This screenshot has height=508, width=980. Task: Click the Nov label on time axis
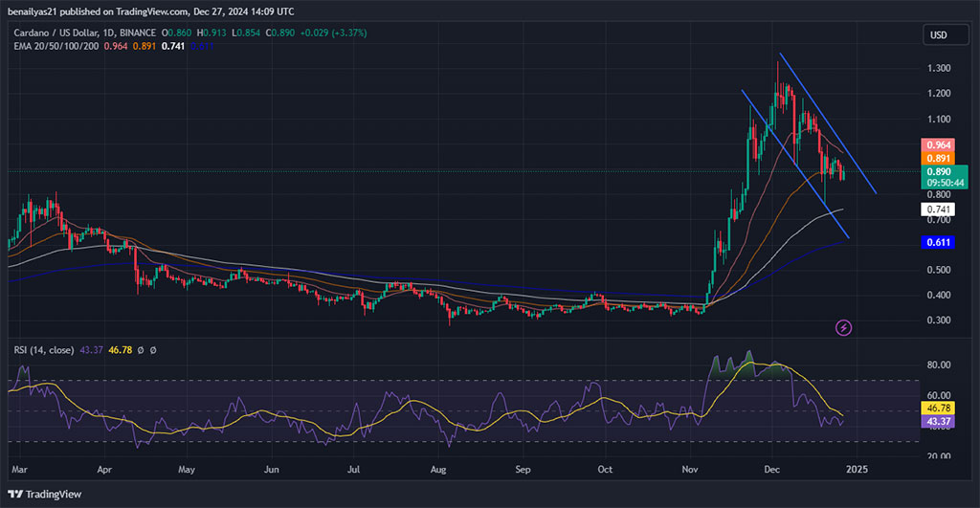[x=690, y=470]
